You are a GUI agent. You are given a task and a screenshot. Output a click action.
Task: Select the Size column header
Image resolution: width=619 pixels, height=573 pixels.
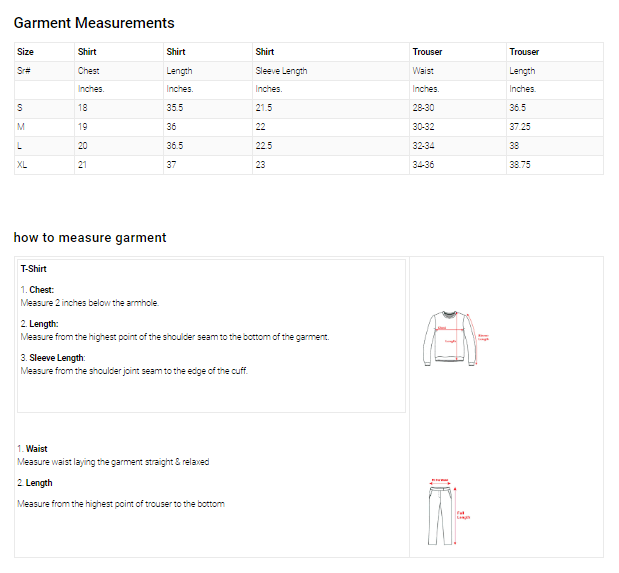click(x=26, y=52)
